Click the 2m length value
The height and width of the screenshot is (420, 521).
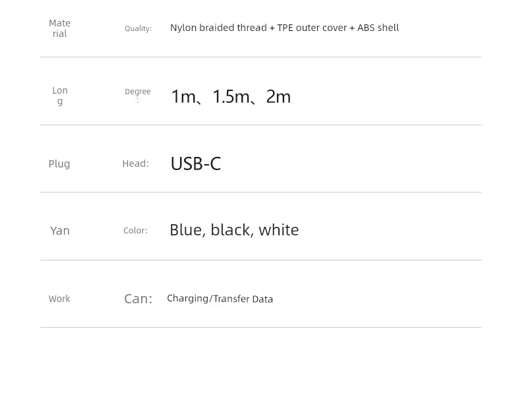pyautogui.click(x=278, y=97)
